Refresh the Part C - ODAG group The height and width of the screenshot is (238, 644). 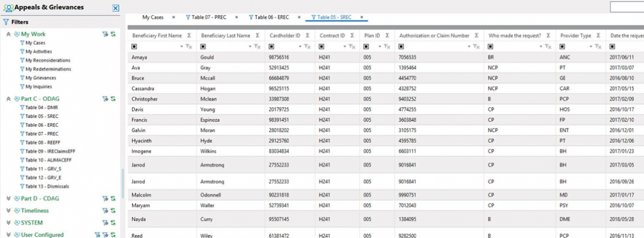[113, 99]
